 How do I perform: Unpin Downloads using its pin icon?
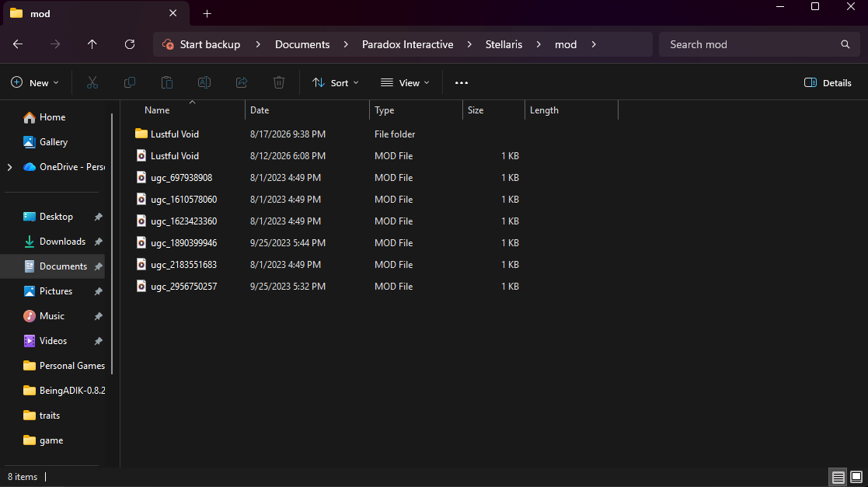click(x=99, y=242)
